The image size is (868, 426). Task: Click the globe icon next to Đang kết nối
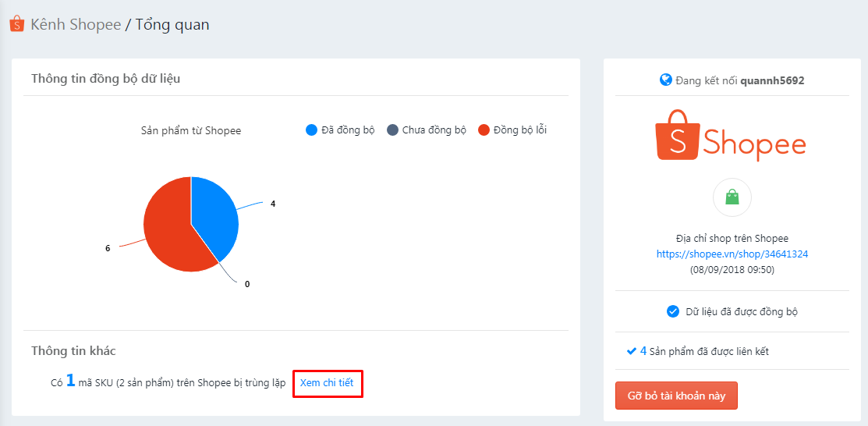pyautogui.click(x=665, y=80)
